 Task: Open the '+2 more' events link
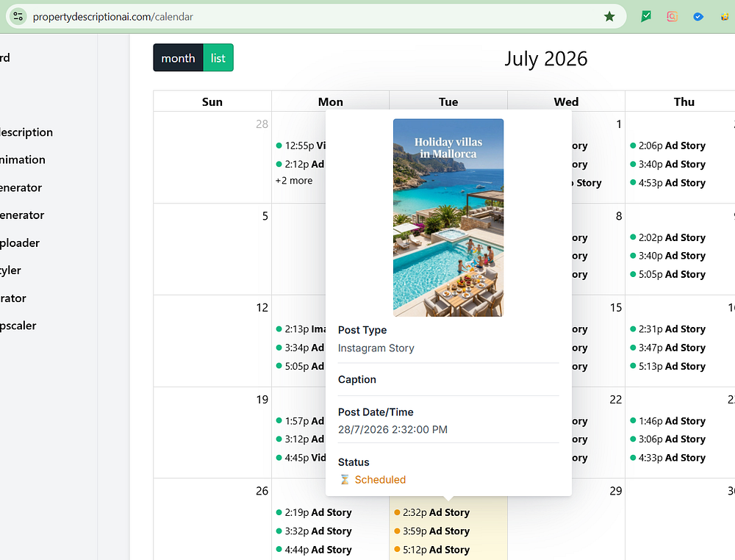point(294,180)
